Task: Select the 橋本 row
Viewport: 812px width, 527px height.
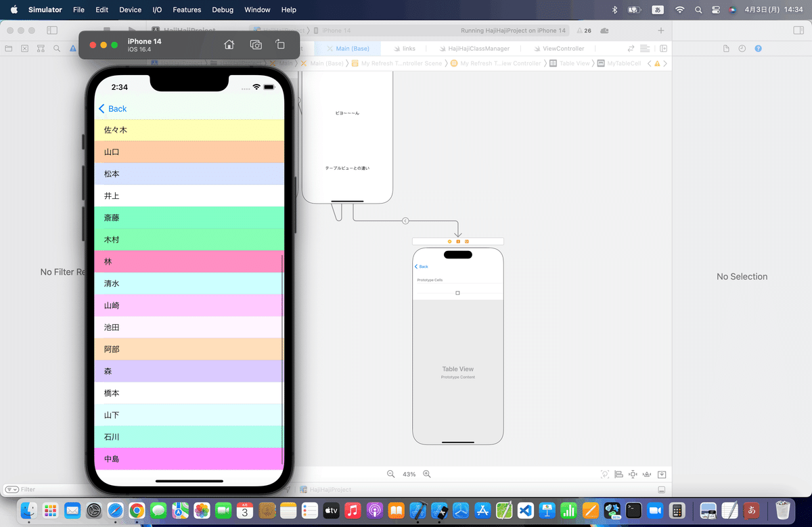Action: click(x=189, y=393)
